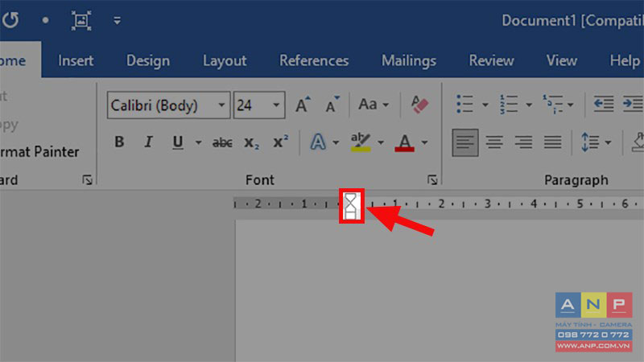The width and height of the screenshot is (644, 362).
Task: Open the Help tab
Action: 625,61
